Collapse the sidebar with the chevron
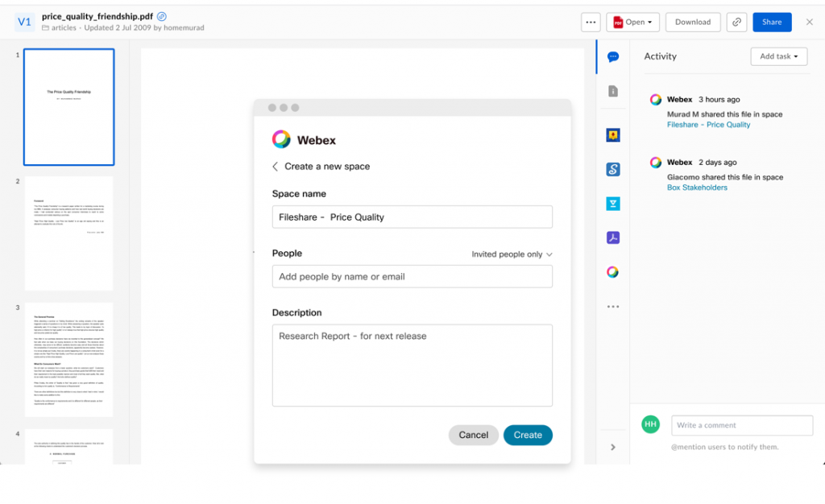Viewport: 825px width, 504px height. (x=613, y=447)
